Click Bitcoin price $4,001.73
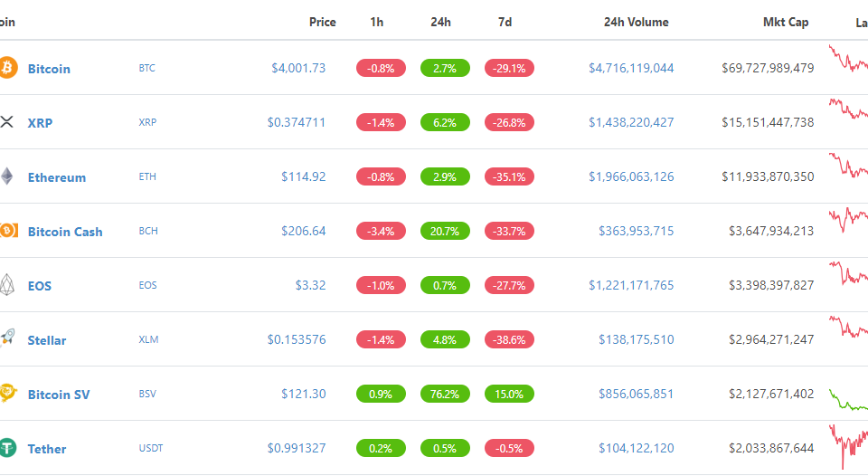 click(x=298, y=68)
